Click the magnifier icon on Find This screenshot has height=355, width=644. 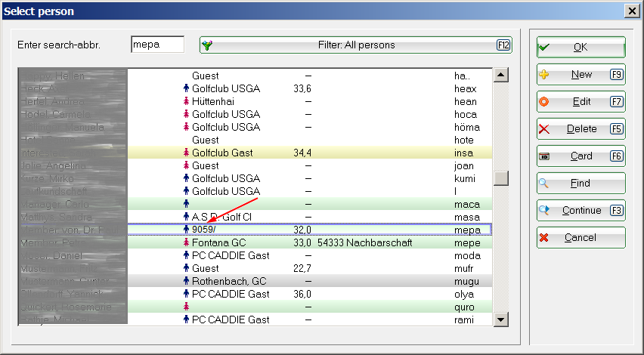[544, 184]
